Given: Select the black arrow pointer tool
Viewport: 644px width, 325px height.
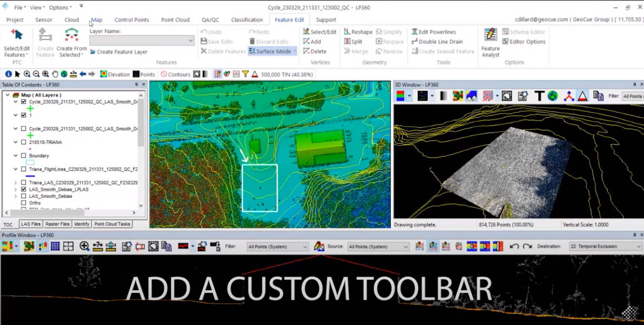Looking at the screenshot, I should pyautogui.click(x=17, y=75).
